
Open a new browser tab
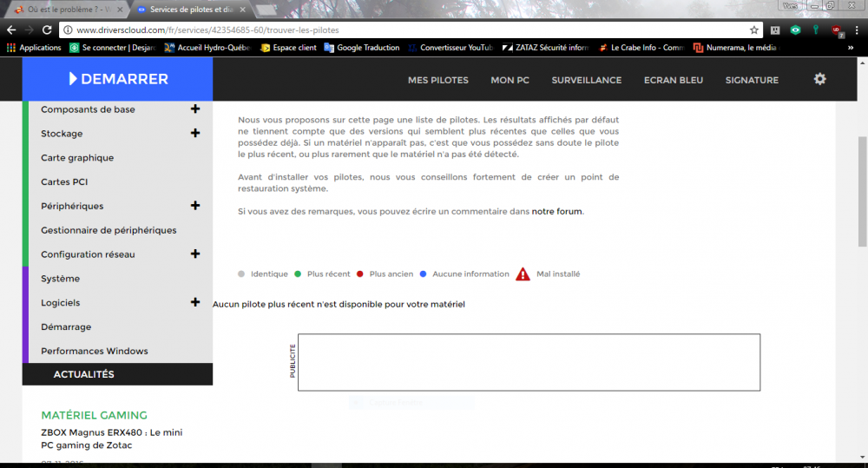[x=266, y=10]
